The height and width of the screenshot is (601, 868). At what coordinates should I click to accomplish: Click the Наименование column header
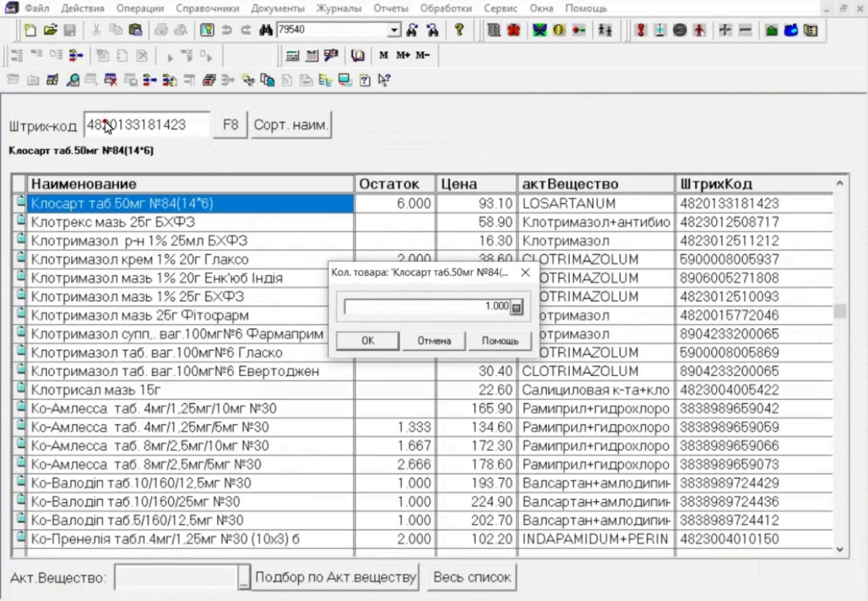191,184
